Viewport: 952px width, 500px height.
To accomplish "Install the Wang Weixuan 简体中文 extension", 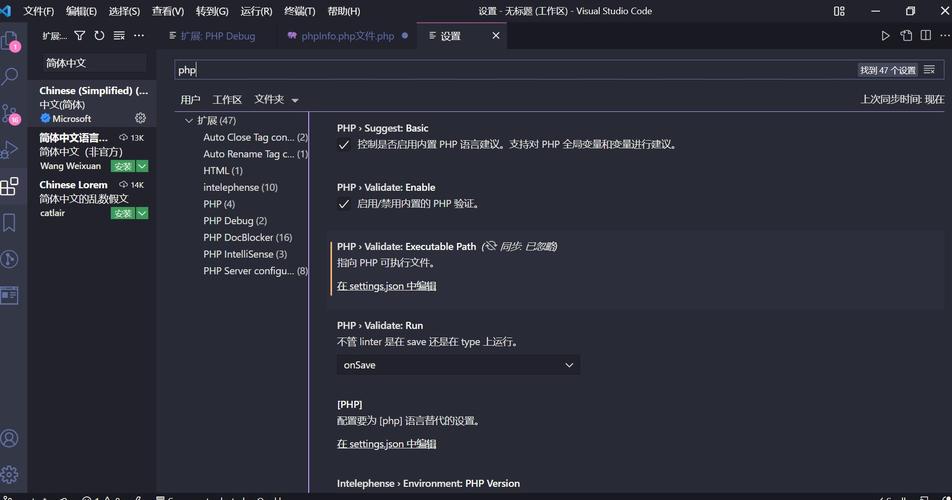I will [123, 166].
